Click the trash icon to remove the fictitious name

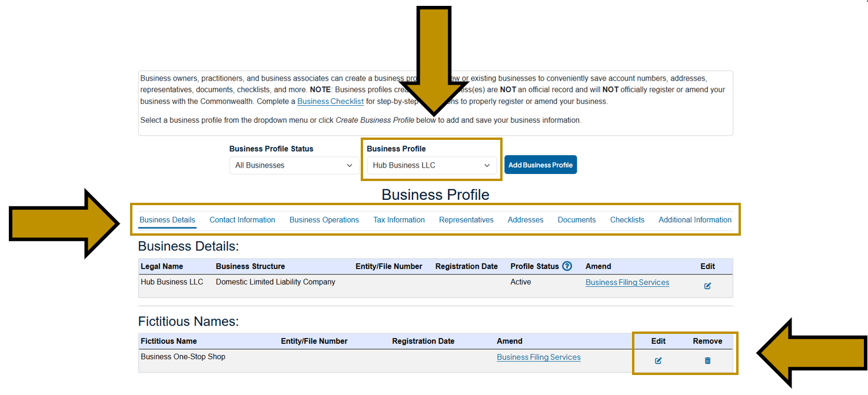point(707,360)
